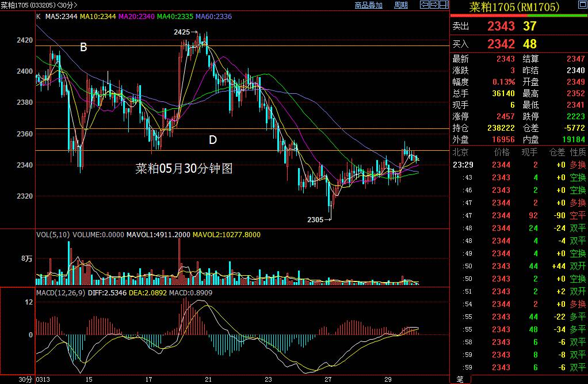The height and width of the screenshot is (384, 588).
Task: Click the 北京 time column header
Action: 460,152
